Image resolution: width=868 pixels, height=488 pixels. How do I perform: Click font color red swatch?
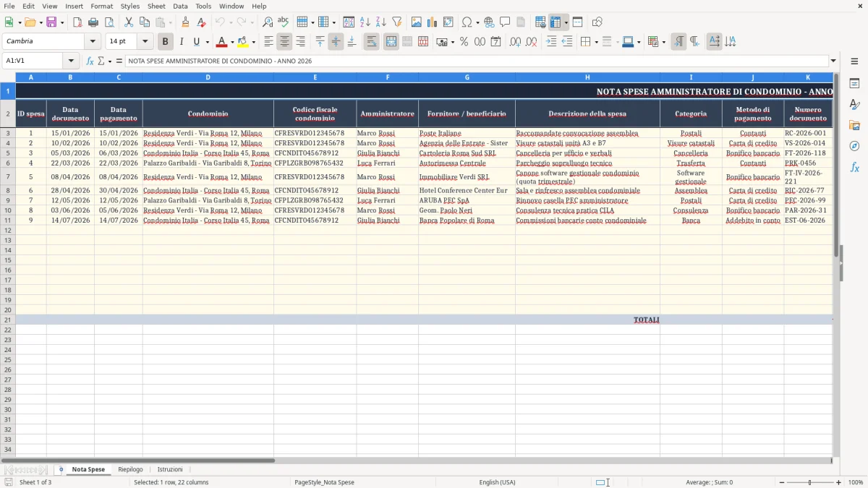[x=222, y=42]
